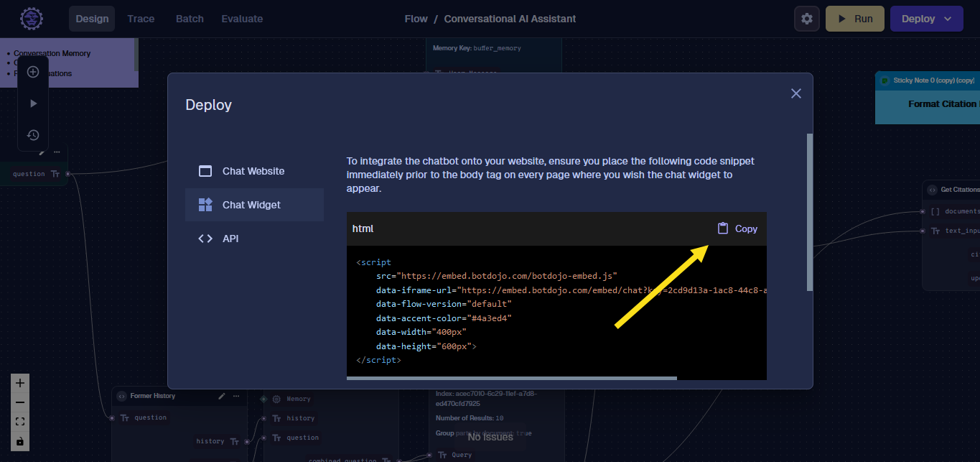Click the Chat Widget blocks icon
This screenshot has width=980, height=462.
click(205, 205)
